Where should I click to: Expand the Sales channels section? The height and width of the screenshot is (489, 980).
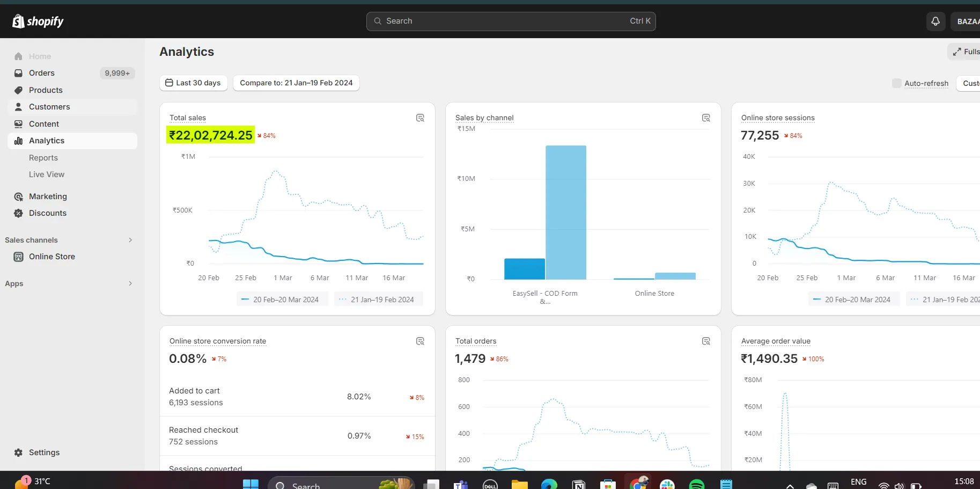point(130,240)
